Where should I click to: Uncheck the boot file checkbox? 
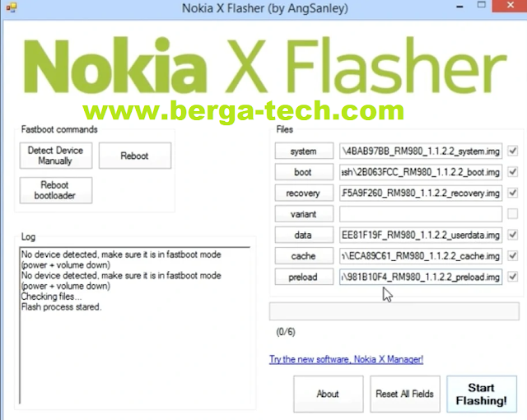(512, 171)
